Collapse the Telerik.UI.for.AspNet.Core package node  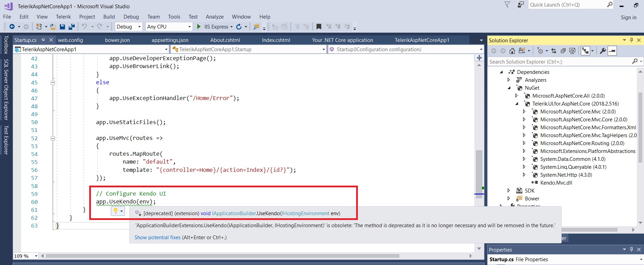[517, 104]
